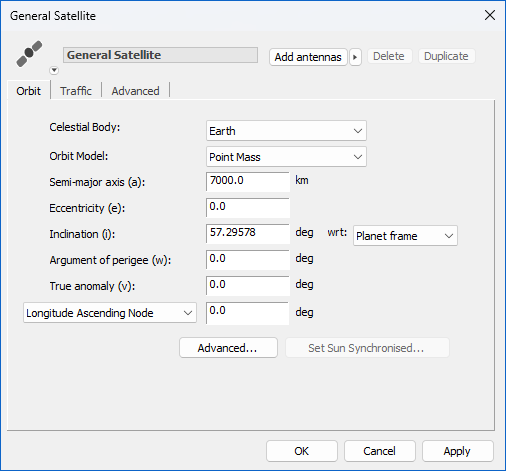Click the Eccentricity value field
This screenshot has width=506, height=471.
248,208
